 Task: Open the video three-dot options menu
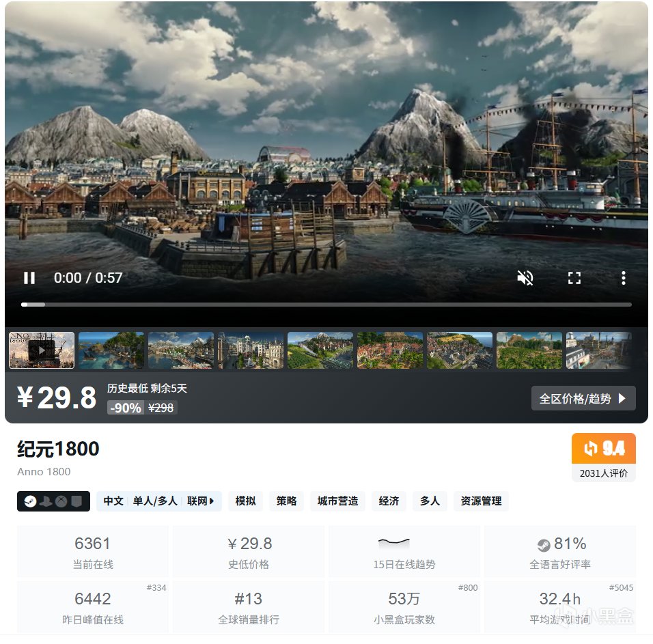624,278
